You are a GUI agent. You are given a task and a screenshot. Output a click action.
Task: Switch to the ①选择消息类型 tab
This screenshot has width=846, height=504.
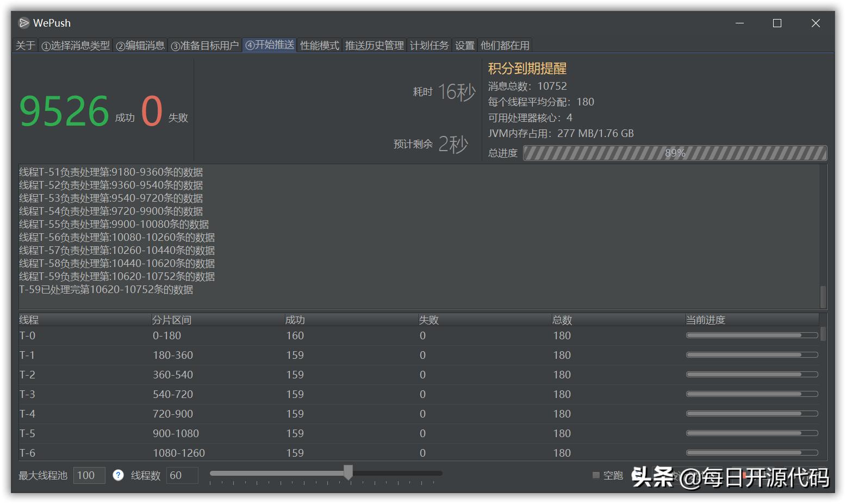[x=76, y=45]
